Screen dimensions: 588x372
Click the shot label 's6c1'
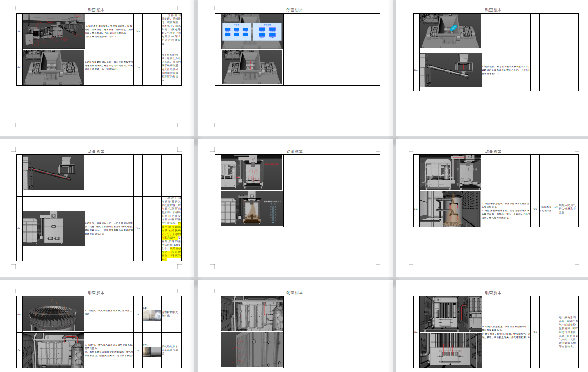click(x=416, y=332)
